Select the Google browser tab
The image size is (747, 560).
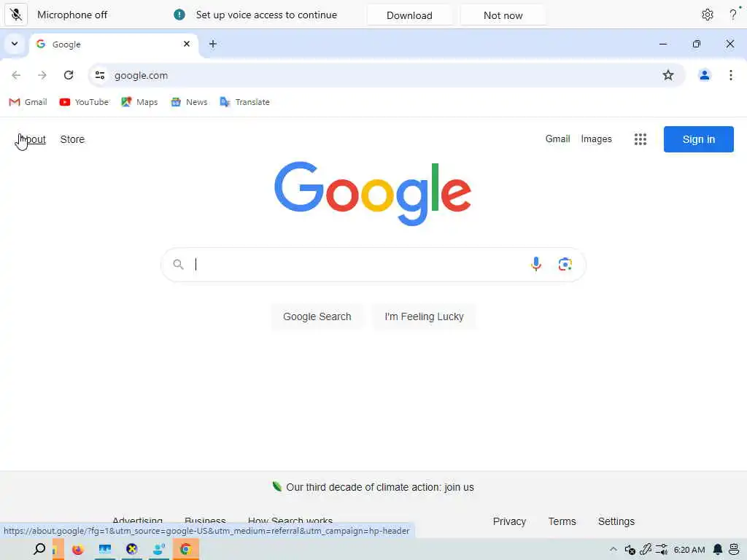pos(113,44)
